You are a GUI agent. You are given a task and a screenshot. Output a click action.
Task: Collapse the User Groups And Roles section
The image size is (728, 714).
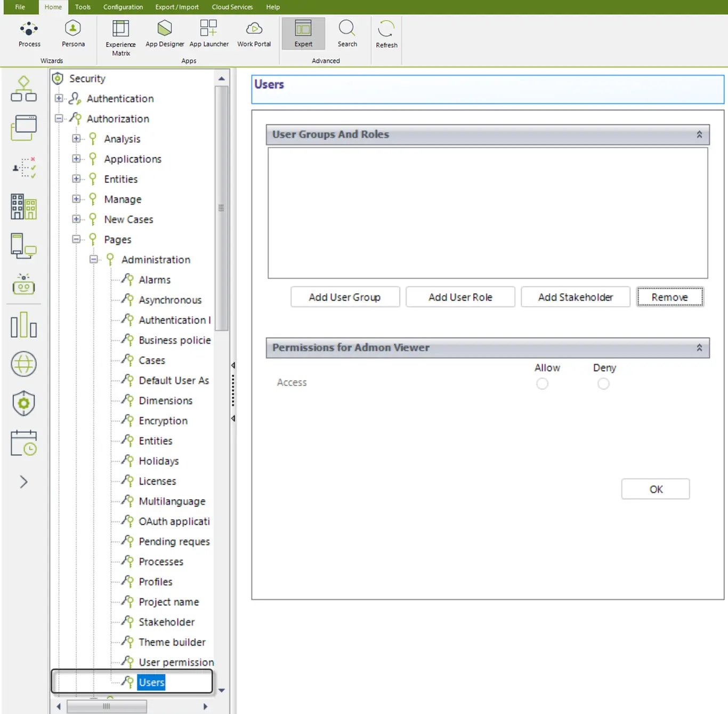point(699,135)
